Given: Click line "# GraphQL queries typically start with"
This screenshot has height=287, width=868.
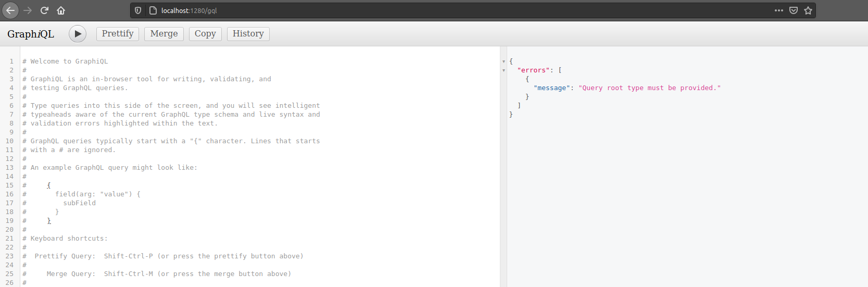Looking at the screenshot, I should pyautogui.click(x=171, y=141).
